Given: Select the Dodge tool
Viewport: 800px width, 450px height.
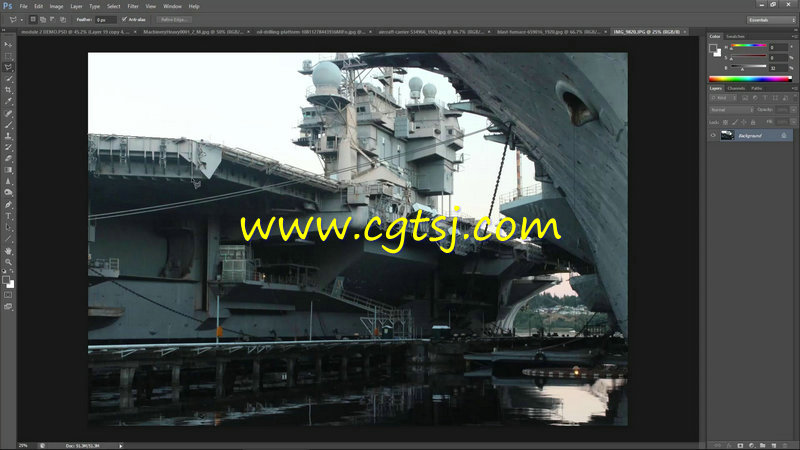Looking at the screenshot, I should click(x=8, y=192).
